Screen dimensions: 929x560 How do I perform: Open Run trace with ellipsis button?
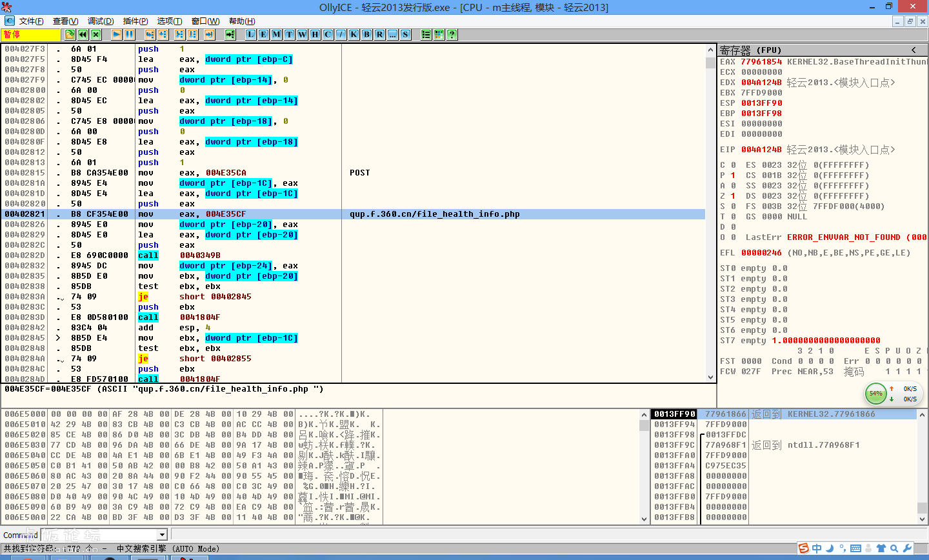[x=392, y=34]
